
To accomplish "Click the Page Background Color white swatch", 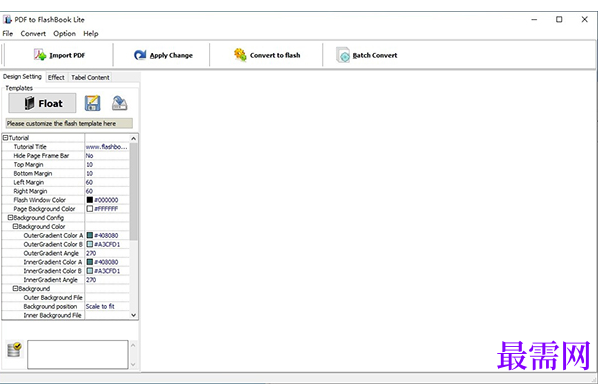I will (x=90, y=209).
